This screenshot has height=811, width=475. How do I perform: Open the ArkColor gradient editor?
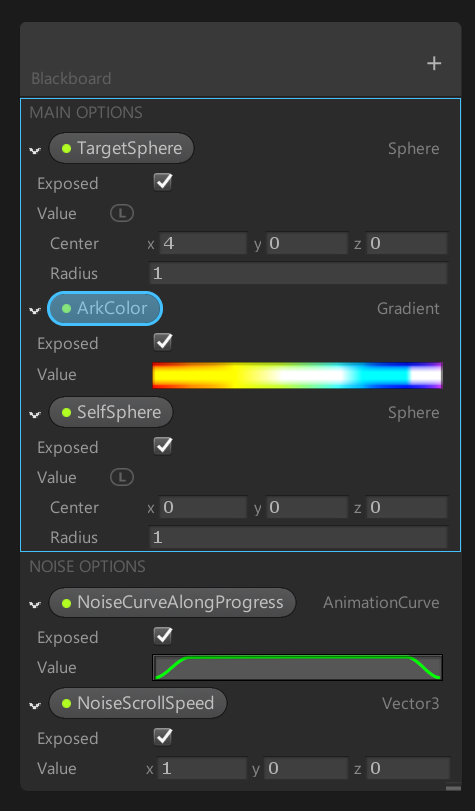(298, 376)
